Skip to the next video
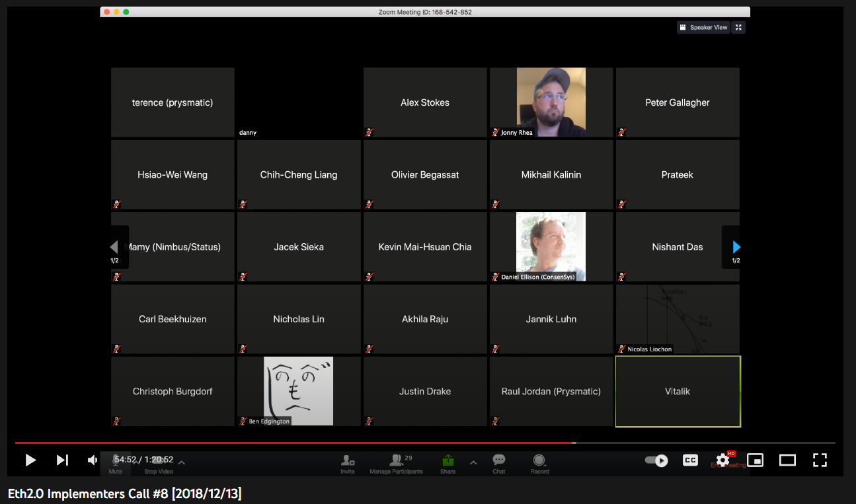Image resolution: width=856 pixels, height=504 pixels. [x=62, y=460]
